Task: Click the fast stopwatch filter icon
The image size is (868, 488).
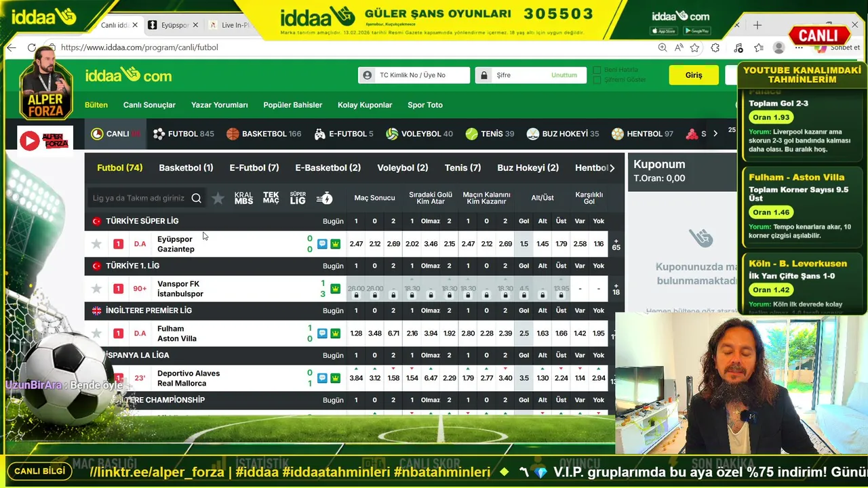Action: click(x=325, y=198)
